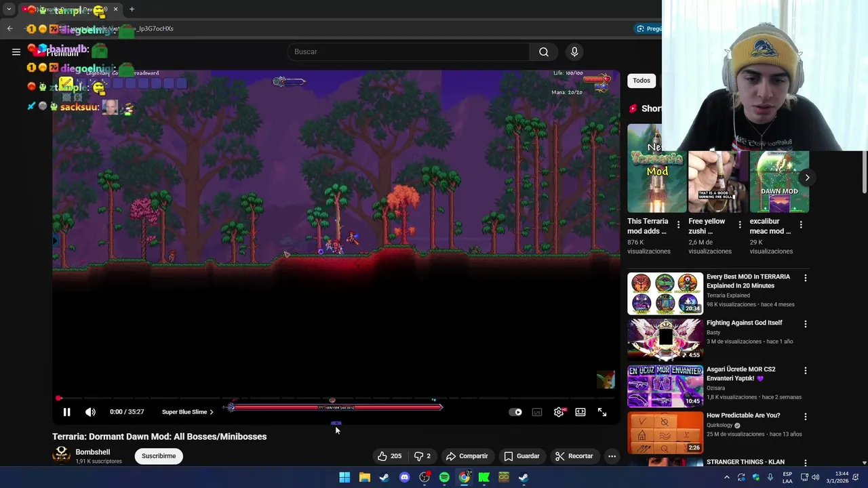Open OBS Studio from the taskbar

[425, 477]
